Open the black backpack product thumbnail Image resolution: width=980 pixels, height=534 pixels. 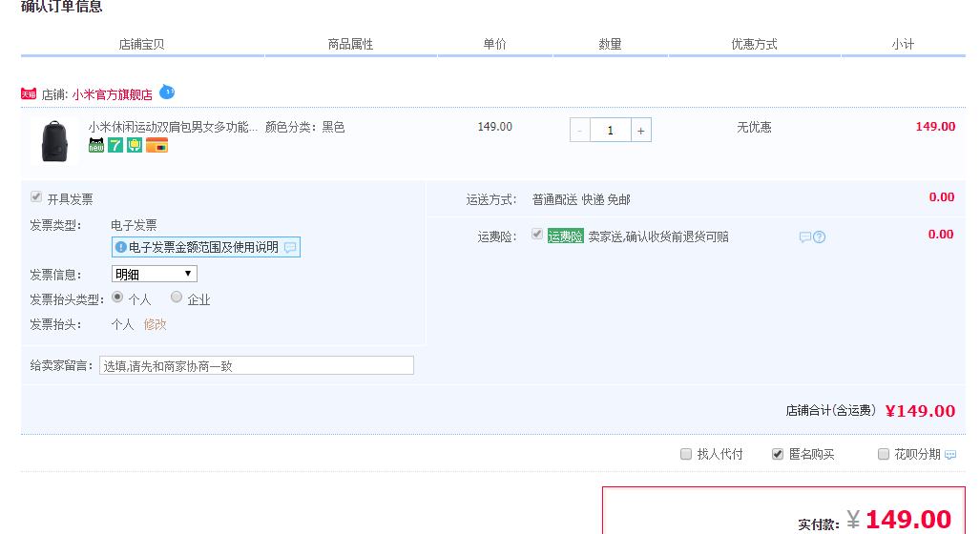pyautogui.click(x=54, y=141)
